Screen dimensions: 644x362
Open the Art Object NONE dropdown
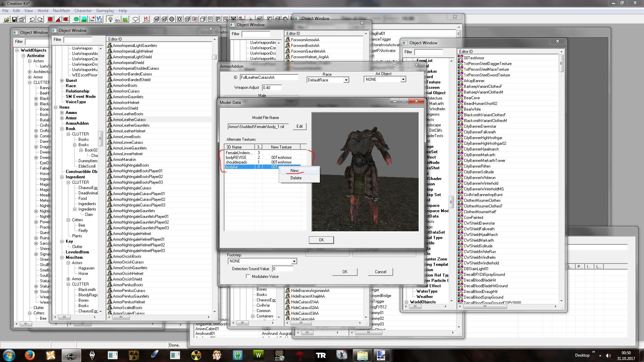(x=403, y=79)
